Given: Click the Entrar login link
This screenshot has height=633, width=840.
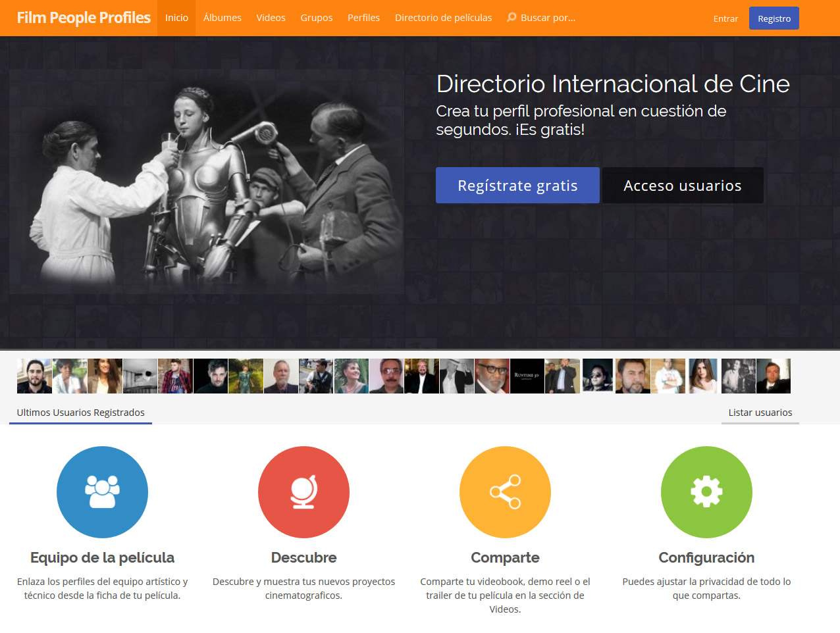Looking at the screenshot, I should pos(725,18).
